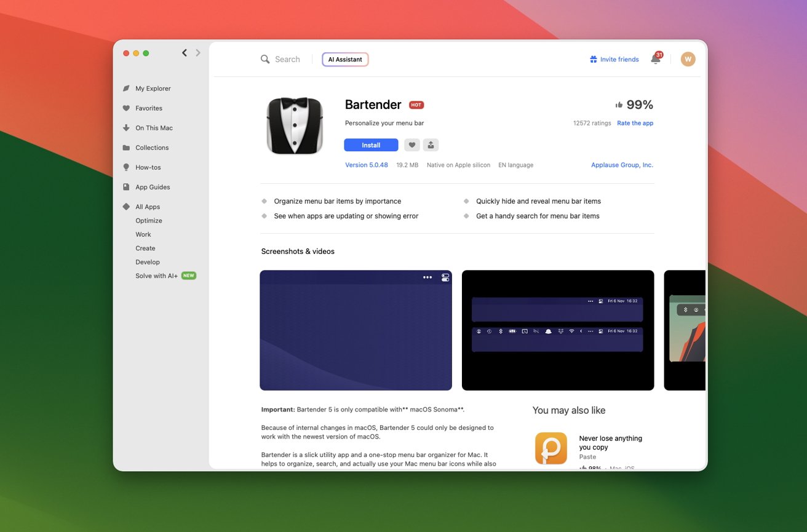Click the All Apps diamond icon

[x=126, y=207]
